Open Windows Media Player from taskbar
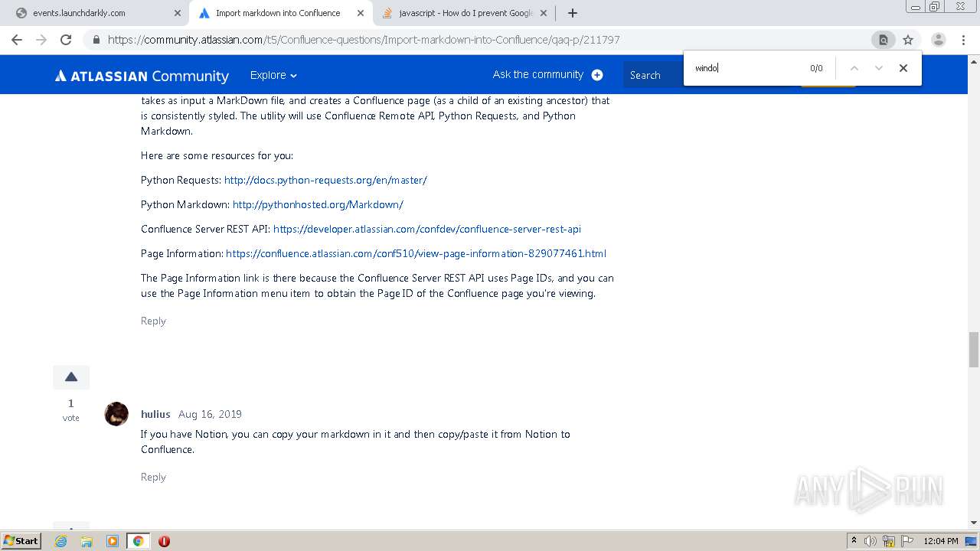Viewport: 980px width, 551px height. [x=113, y=541]
